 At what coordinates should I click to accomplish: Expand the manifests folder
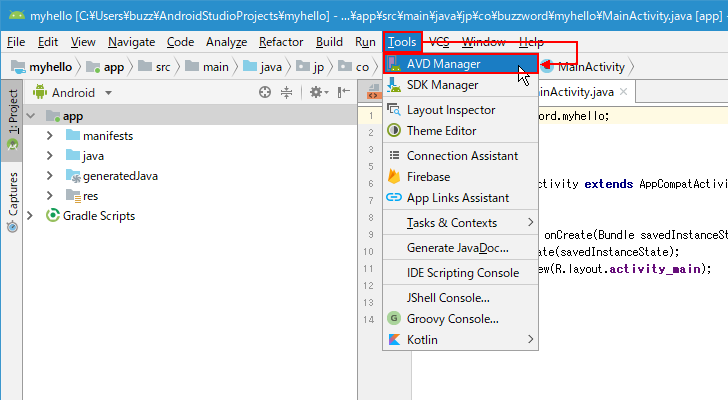[x=50, y=135]
